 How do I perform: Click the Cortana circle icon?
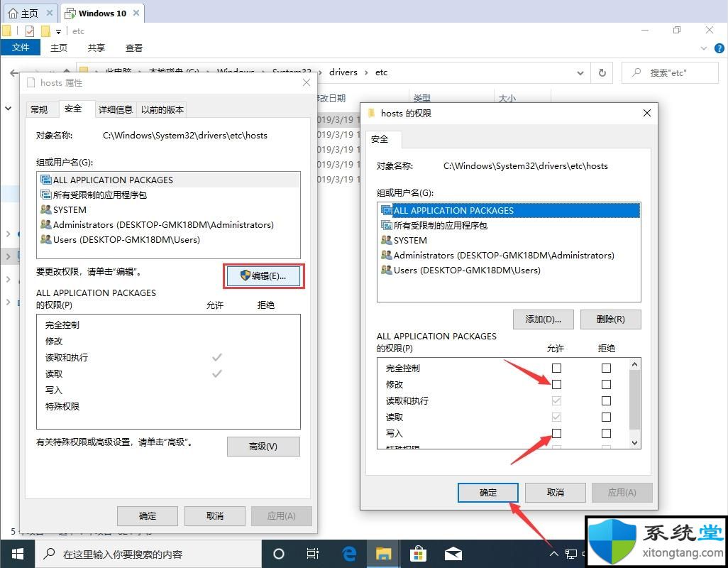tap(279, 554)
